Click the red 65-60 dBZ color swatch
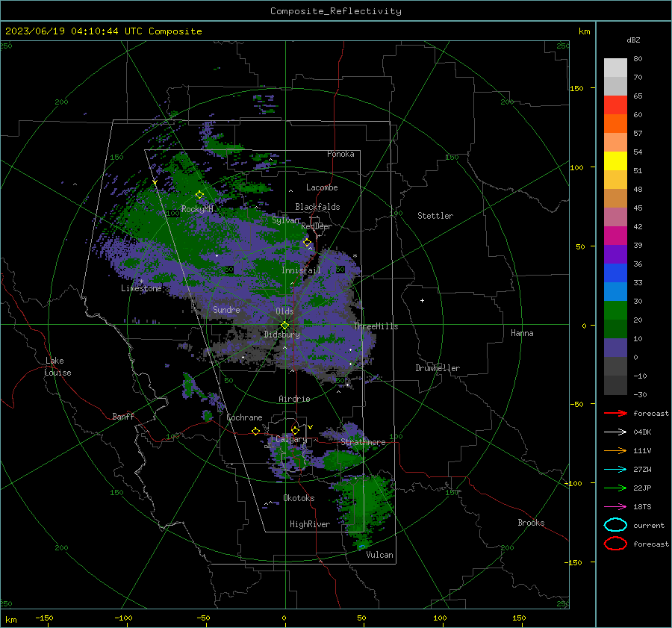 [x=615, y=105]
